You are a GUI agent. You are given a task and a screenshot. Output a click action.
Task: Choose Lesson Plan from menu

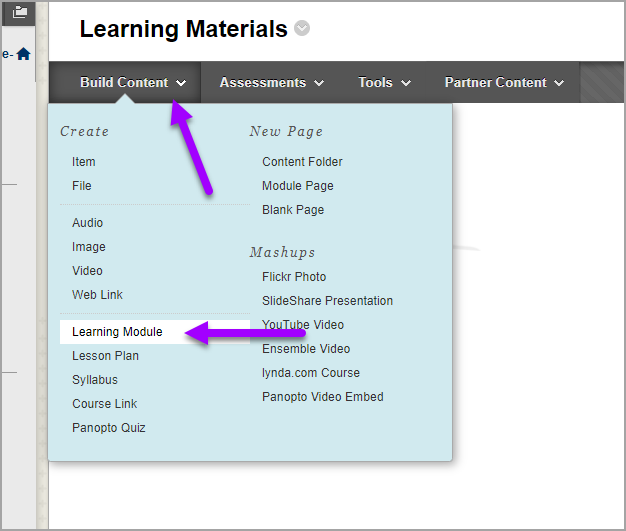click(105, 356)
